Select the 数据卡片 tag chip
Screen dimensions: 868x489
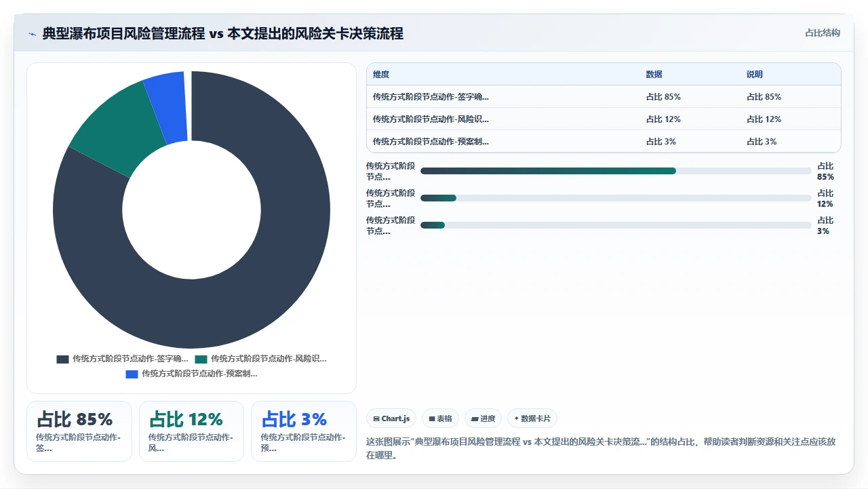tap(532, 418)
